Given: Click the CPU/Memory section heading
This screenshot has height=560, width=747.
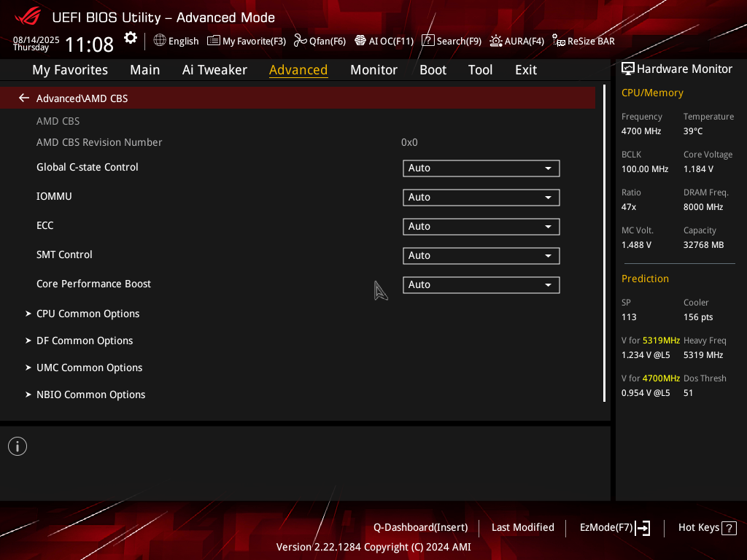Looking at the screenshot, I should (x=652, y=93).
